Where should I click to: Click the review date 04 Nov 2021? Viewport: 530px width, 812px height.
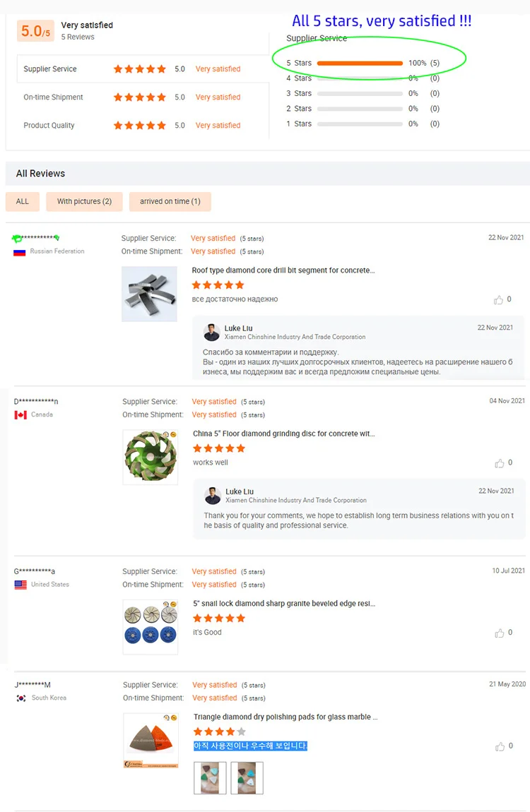[x=507, y=401]
